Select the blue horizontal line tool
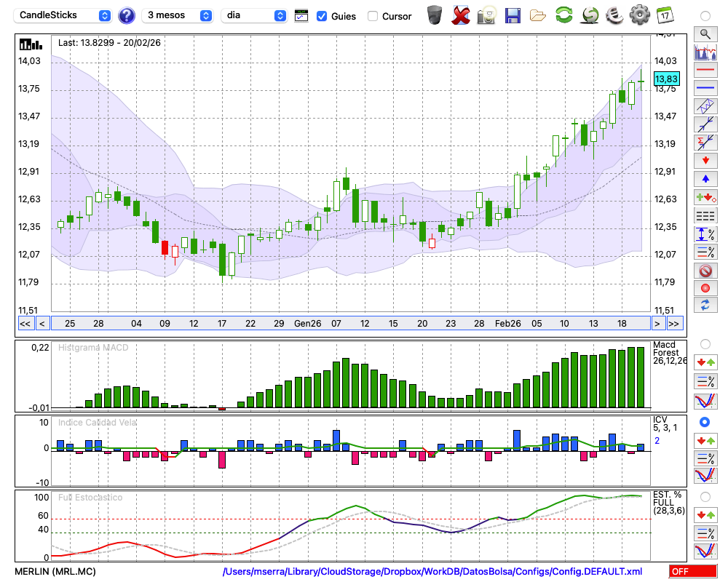Viewport: 728px width, 582px height. tap(705, 88)
